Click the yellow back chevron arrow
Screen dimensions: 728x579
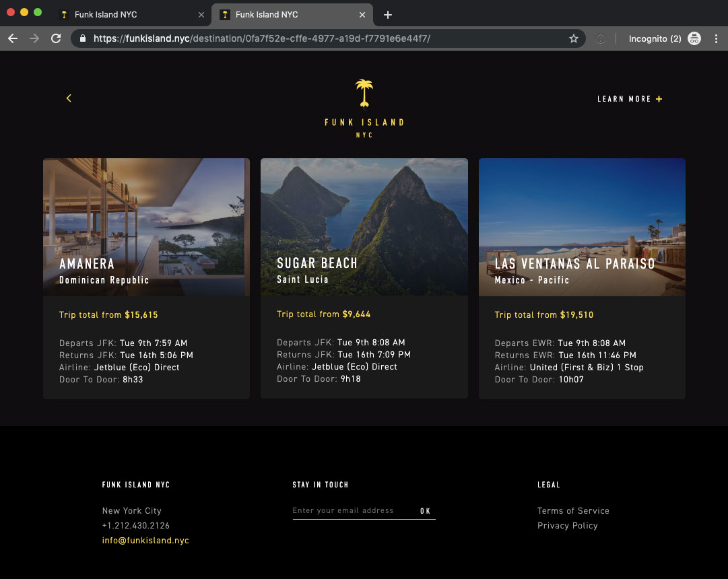point(69,98)
